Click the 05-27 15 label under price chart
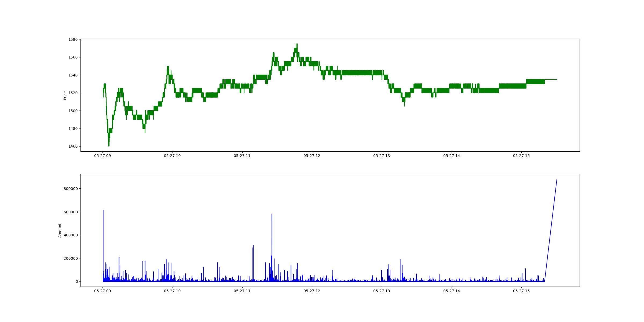Image resolution: width=644 pixels, height=322 pixels. 521,156
